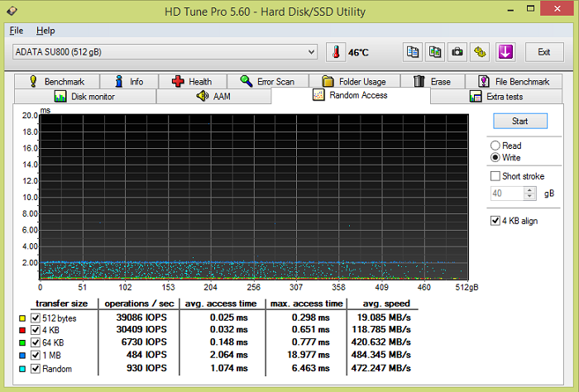Click the purple download arrow icon
Viewport: 579px width, 392px height.
tap(505, 52)
